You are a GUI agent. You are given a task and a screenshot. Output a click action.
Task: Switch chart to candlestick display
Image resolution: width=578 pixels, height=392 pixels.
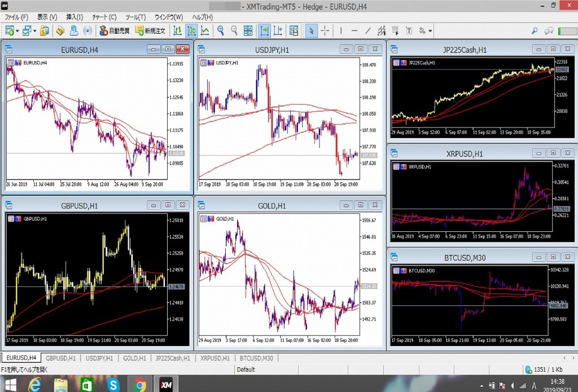coord(192,30)
